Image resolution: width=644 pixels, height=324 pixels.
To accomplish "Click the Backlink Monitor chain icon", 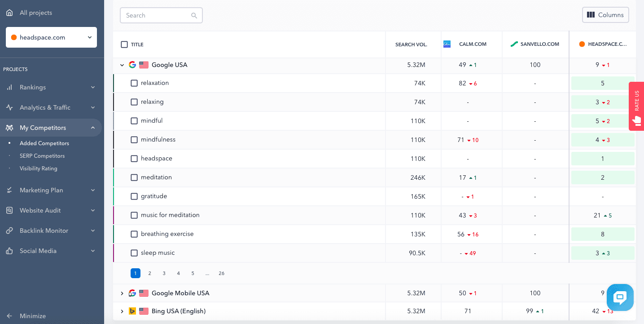I will click(9, 231).
